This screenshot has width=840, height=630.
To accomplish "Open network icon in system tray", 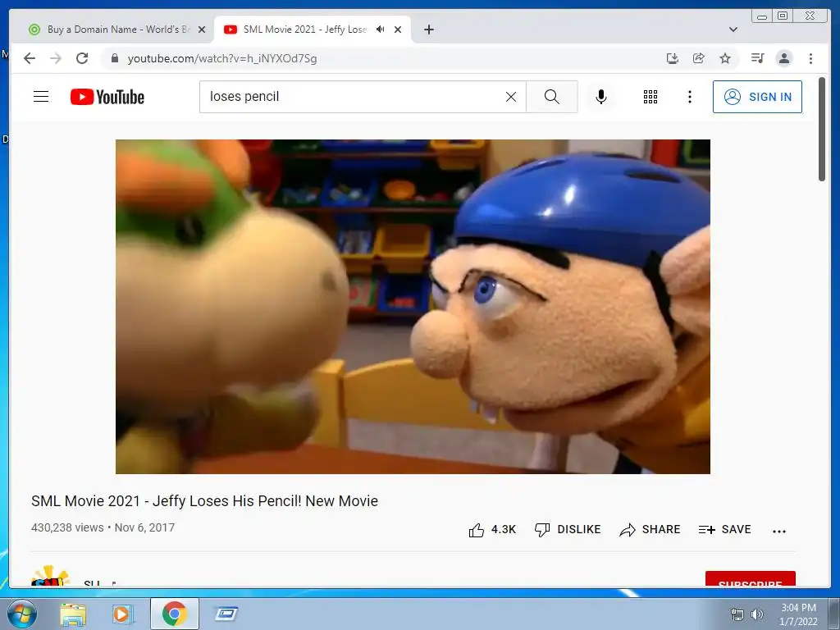I will [x=737, y=614].
